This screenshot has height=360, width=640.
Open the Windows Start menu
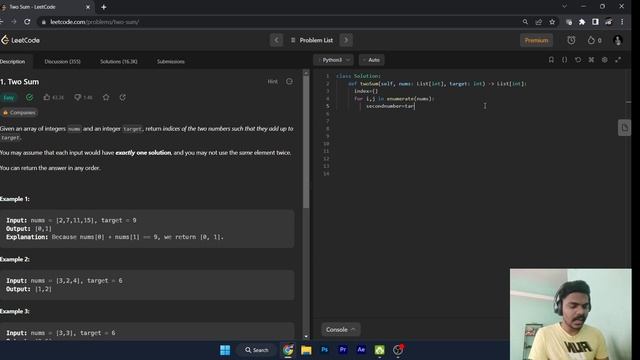(x=225, y=350)
